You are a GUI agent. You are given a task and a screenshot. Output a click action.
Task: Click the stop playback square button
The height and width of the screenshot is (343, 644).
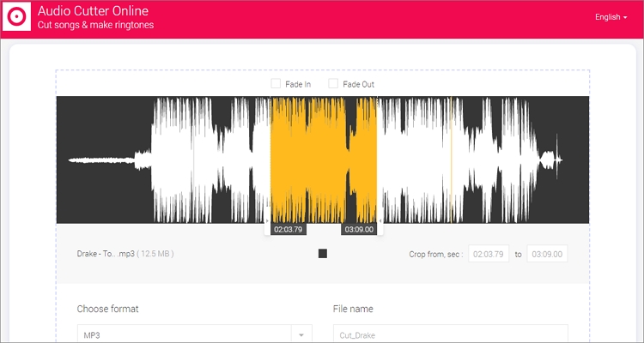point(323,254)
